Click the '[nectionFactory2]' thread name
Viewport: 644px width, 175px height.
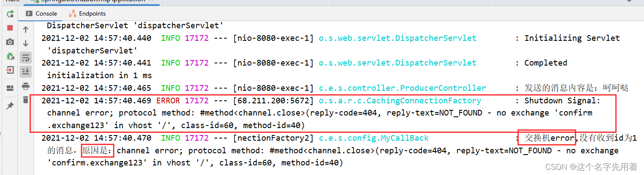pyautogui.click(x=273, y=138)
